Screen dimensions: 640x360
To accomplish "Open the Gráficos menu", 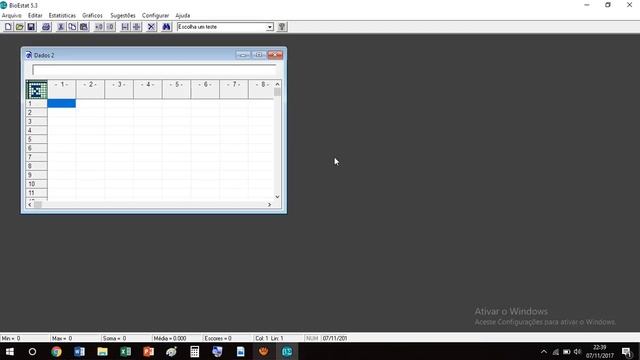I will [92, 16].
